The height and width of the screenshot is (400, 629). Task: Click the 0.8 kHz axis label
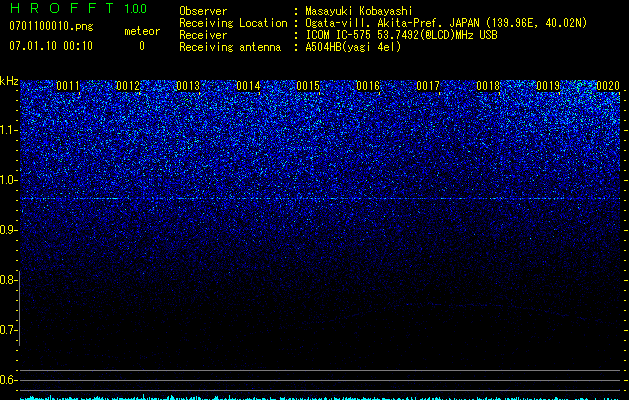(8, 280)
